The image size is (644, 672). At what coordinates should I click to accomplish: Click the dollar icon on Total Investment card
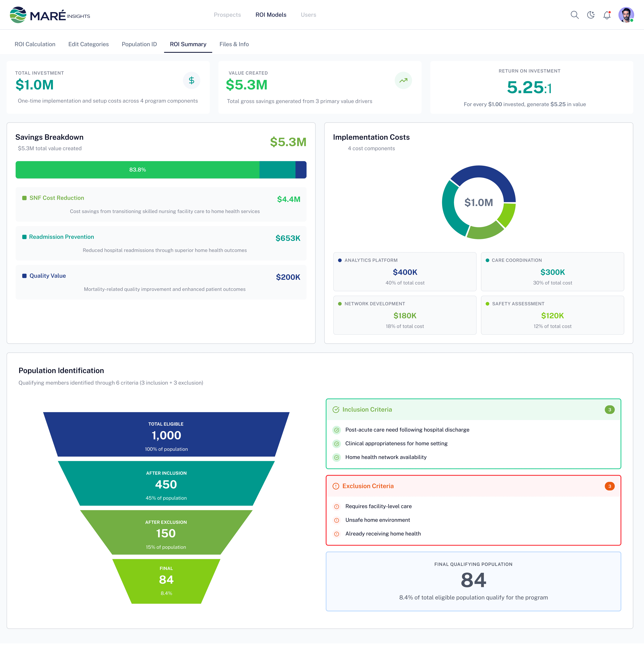pyautogui.click(x=192, y=81)
